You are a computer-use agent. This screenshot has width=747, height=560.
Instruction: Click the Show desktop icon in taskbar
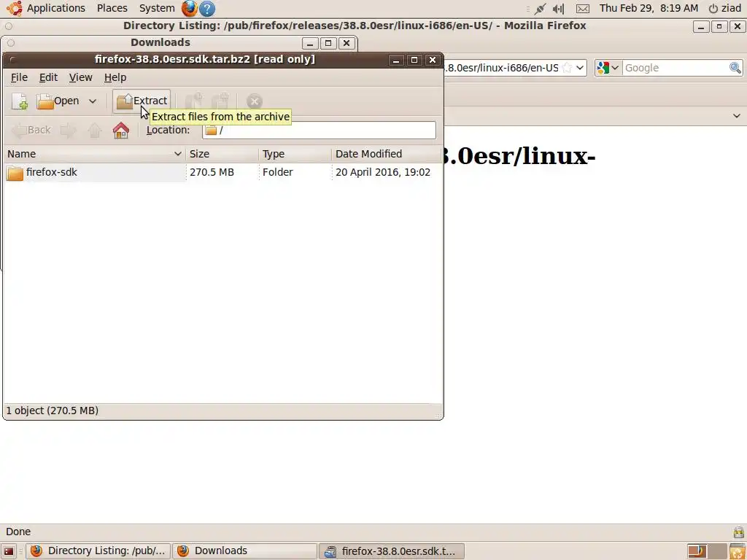pyautogui.click(x=9, y=551)
